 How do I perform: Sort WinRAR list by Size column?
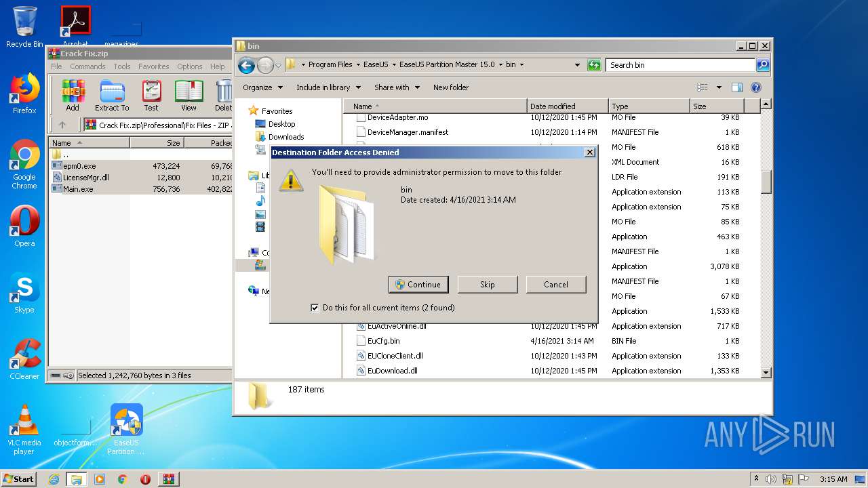[157, 143]
